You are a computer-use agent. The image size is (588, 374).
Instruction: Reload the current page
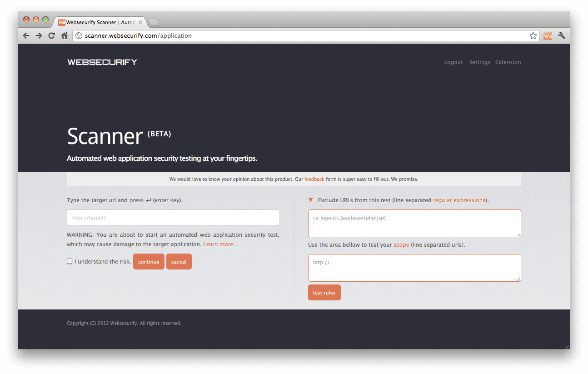tap(52, 35)
